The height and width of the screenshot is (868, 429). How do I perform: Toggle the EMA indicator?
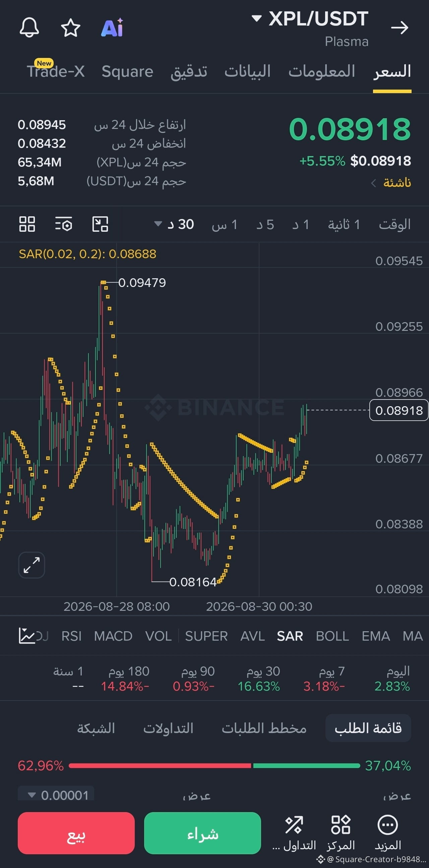376,636
